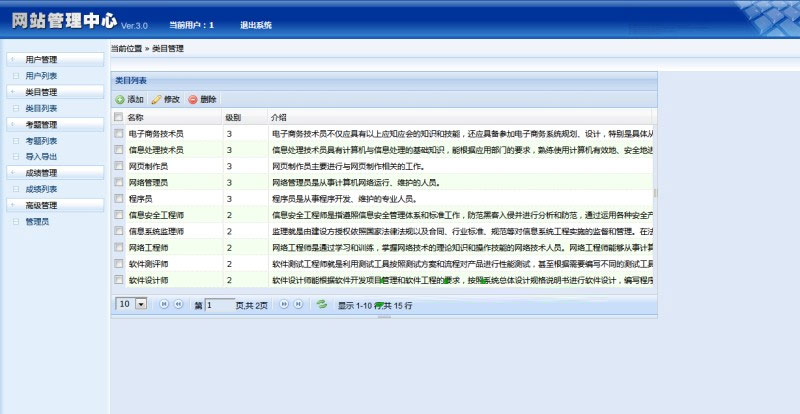Go to the previous page of results
The height and width of the screenshot is (414, 800).
tap(179, 303)
